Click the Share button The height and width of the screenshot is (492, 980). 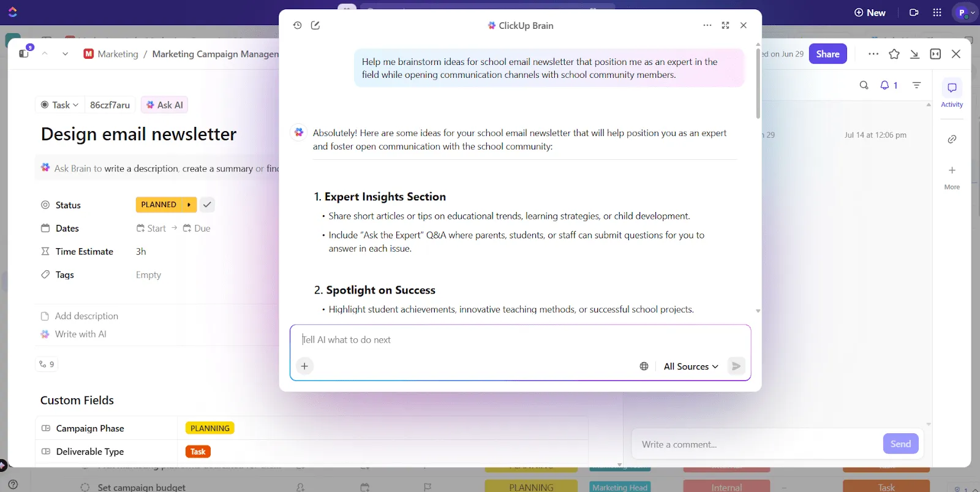pos(827,54)
